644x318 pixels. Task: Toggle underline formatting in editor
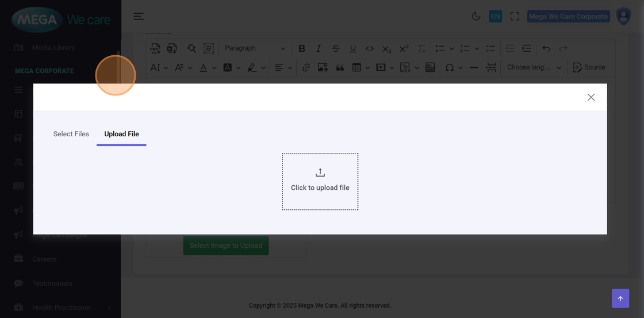tap(352, 48)
